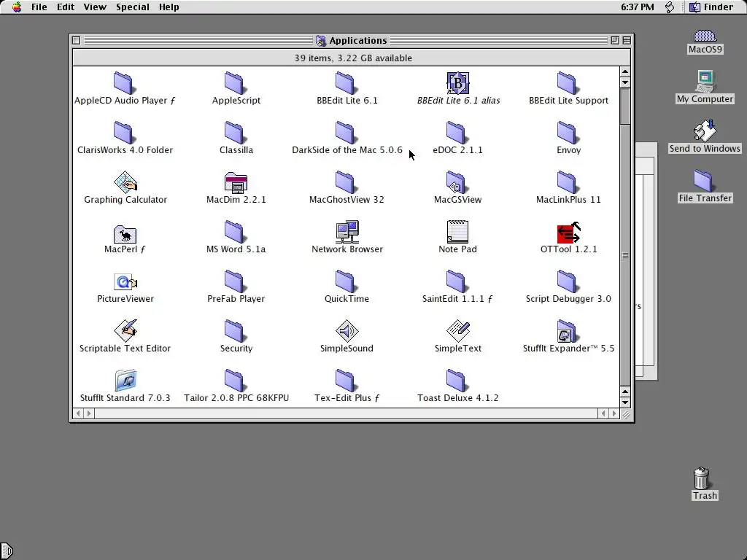Open the Finder application menu
Screen dimensions: 747x560
[712, 7]
